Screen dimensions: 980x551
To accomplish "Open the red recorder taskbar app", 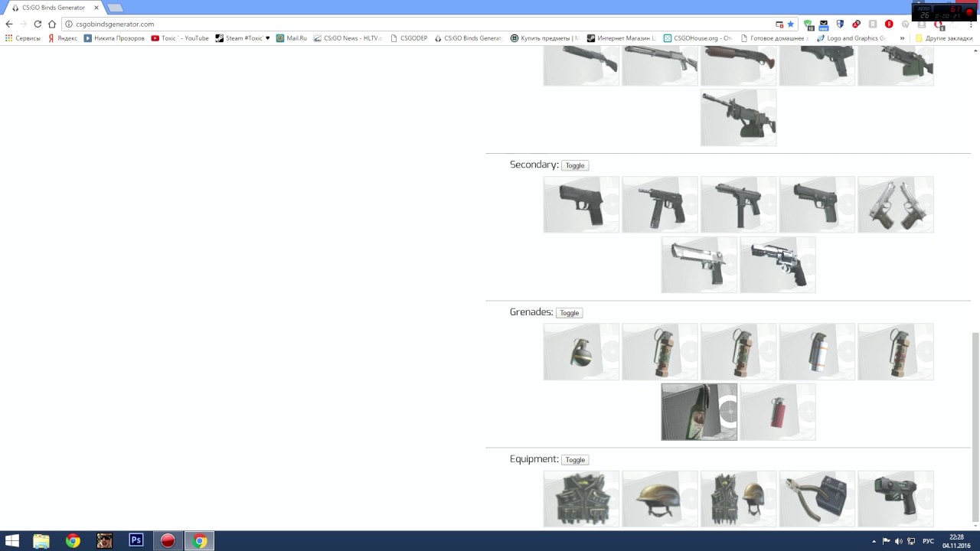I will pyautogui.click(x=168, y=541).
